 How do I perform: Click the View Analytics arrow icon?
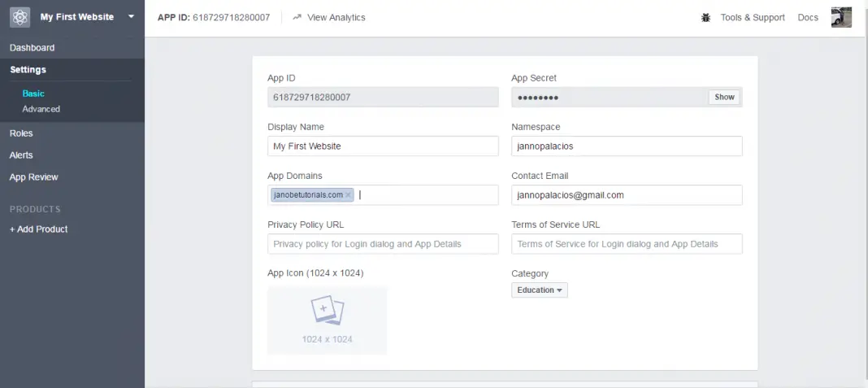[297, 17]
